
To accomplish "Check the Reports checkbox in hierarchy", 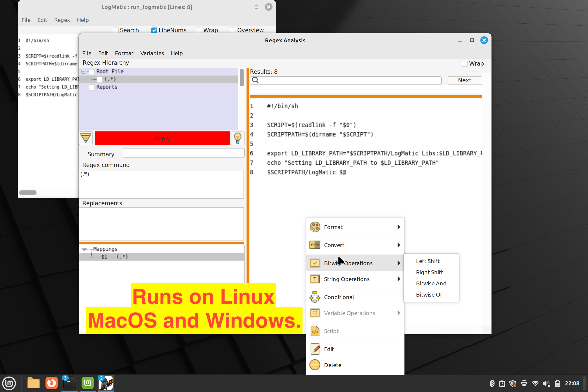I will (x=92, y=87).
